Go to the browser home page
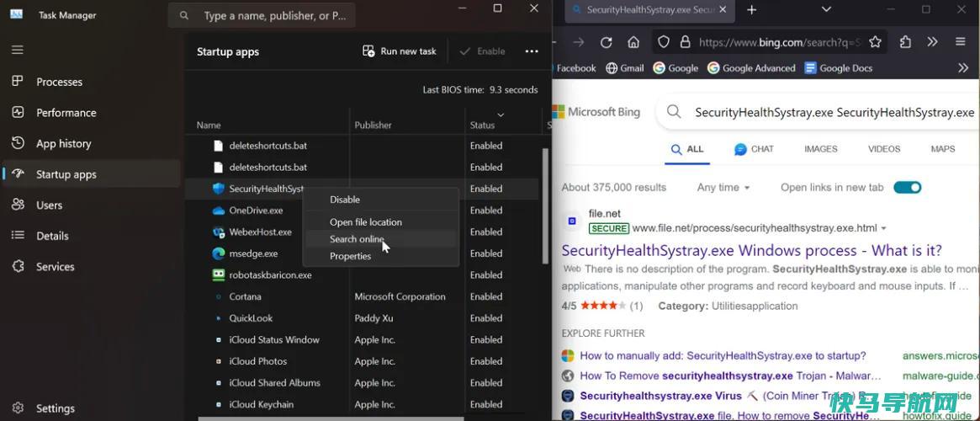This screenshot has height=421, width=980. pyautogui.click(x=633, y=42)
